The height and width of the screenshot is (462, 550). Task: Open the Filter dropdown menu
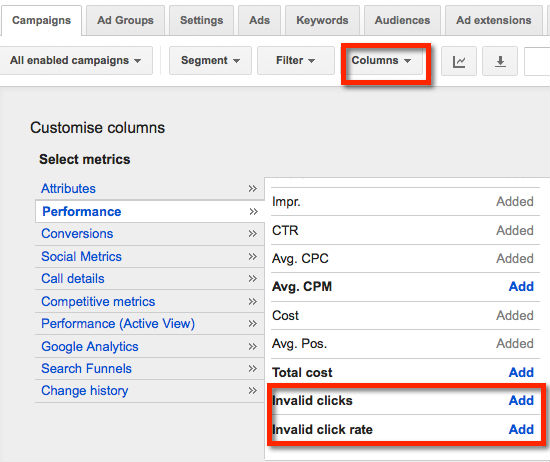296,60
